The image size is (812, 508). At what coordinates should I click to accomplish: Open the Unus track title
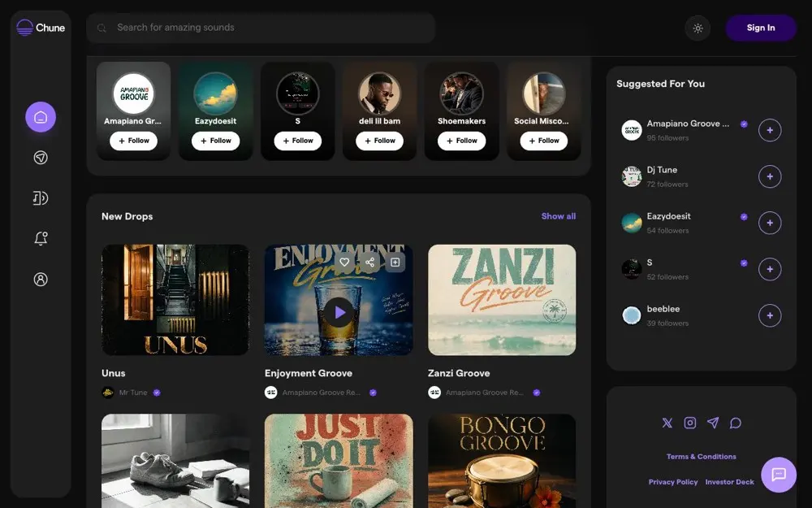coord(114,373)
